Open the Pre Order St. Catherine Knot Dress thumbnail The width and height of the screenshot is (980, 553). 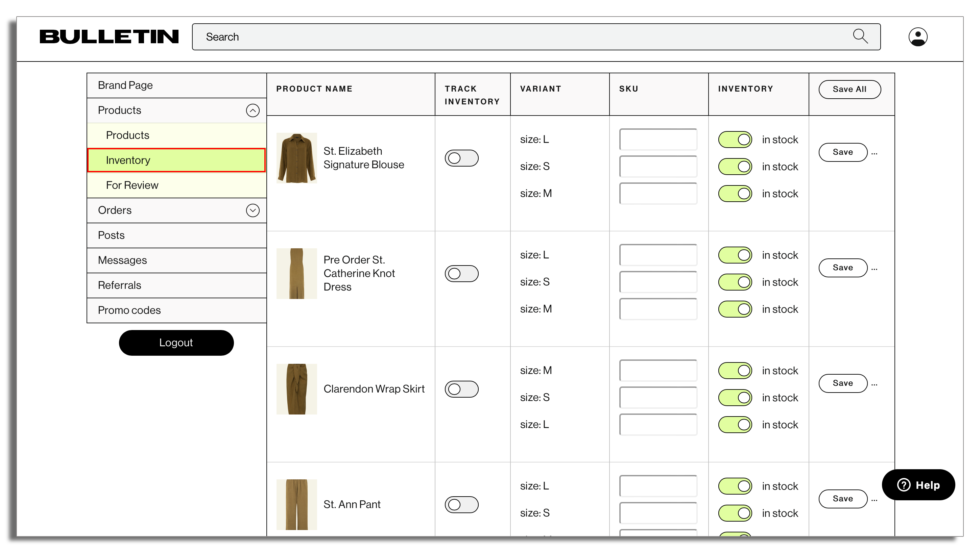click(x=296, y=274)
